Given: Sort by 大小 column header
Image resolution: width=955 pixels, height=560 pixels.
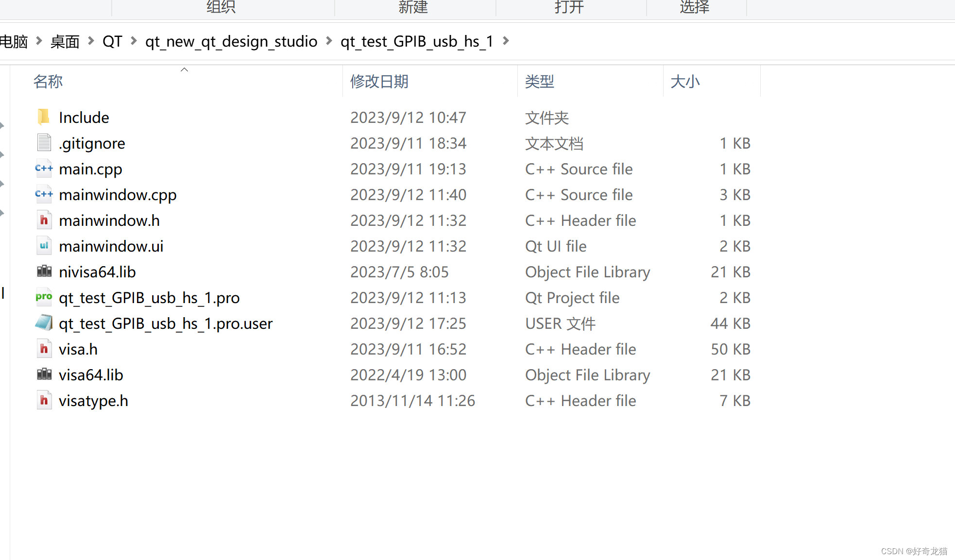Looking at the screenshot, I should tap(685, 82).
